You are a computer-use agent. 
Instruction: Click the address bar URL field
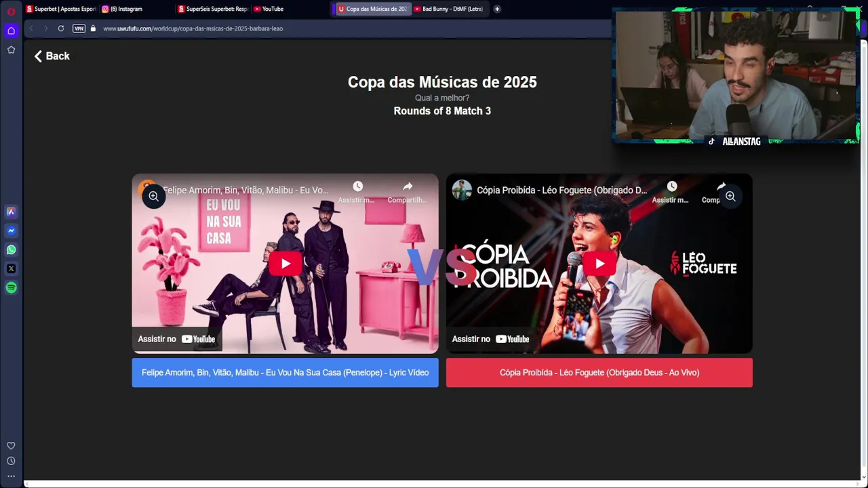click(x=353, y=28)
